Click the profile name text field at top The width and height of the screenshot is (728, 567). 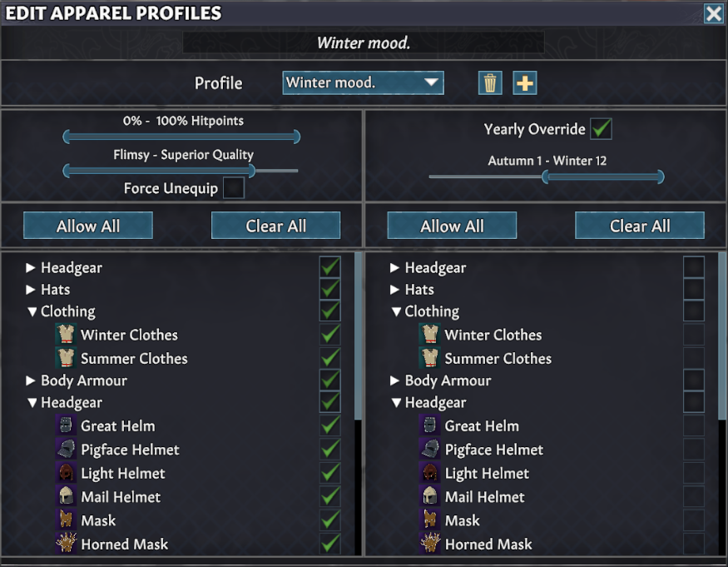point(364,43)
